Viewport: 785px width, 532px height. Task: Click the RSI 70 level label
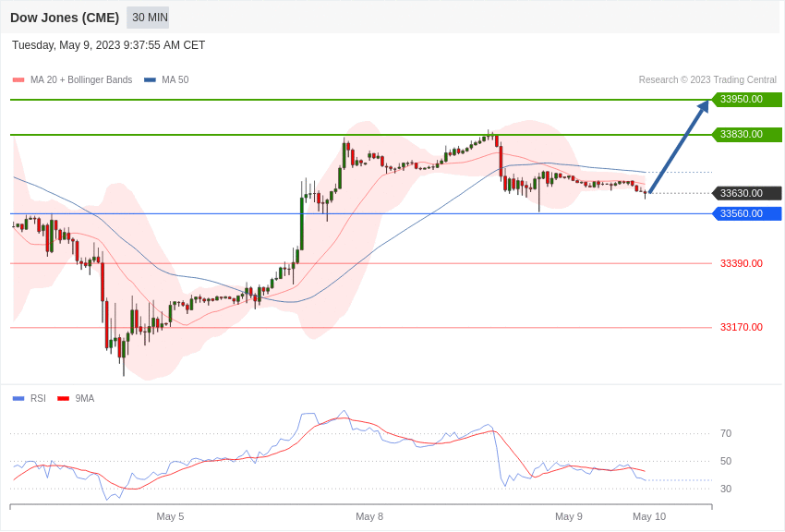point(726,433)
